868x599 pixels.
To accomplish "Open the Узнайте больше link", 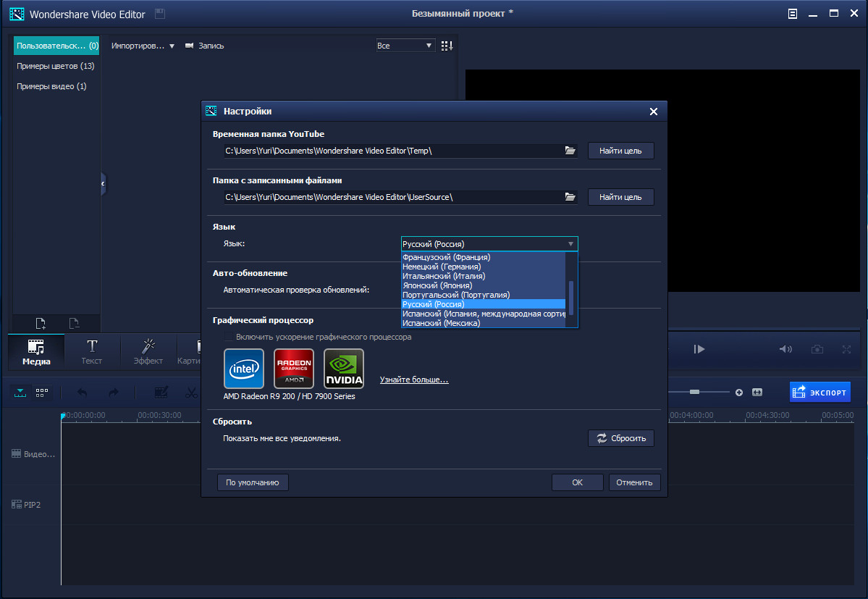I will click(x=414, y=380).
